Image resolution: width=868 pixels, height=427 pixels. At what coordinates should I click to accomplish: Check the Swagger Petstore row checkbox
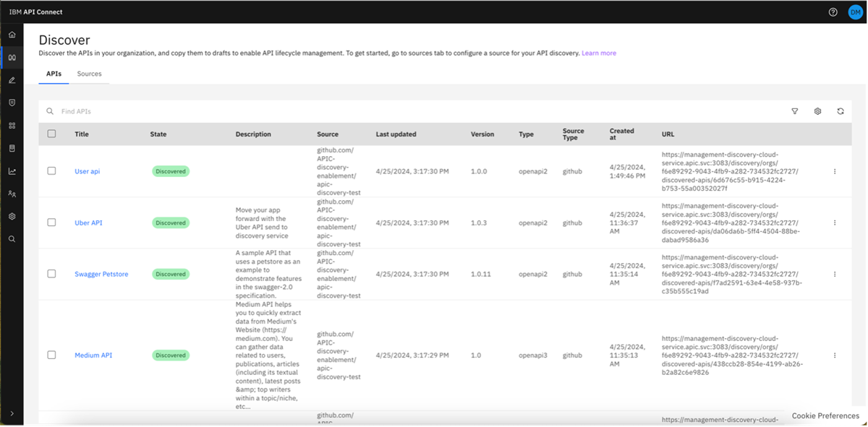[x=51, y=274]
